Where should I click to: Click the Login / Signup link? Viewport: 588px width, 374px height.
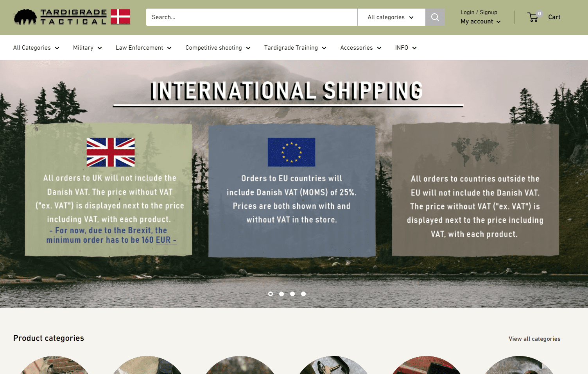479,12
